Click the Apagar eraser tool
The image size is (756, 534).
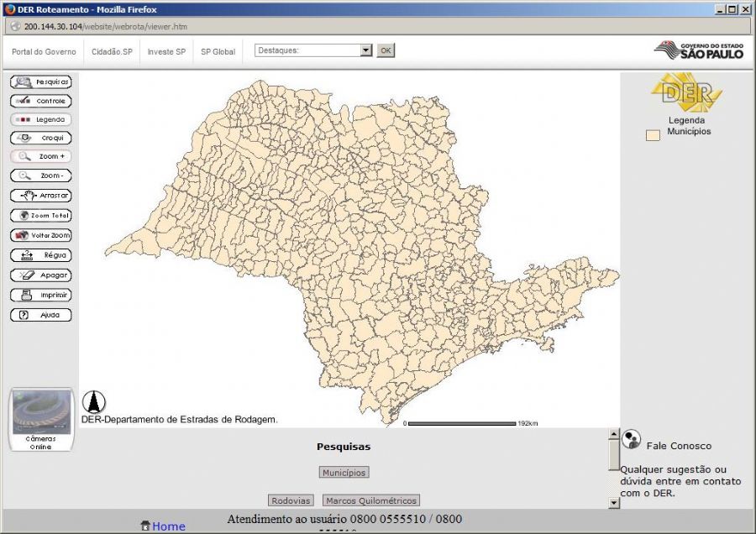[40, 275]
